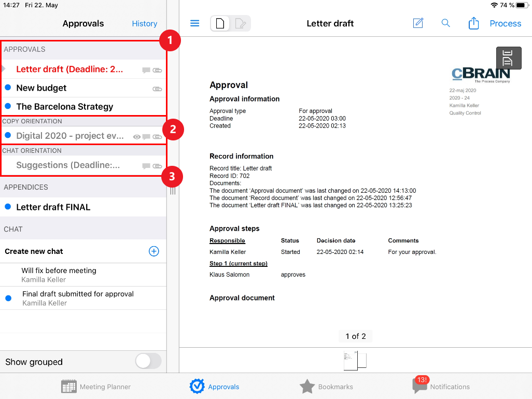The height and width of the screenshot is (399, 532).
Task: Switch to annotated document view mode
Action: [x=240, y=23]
